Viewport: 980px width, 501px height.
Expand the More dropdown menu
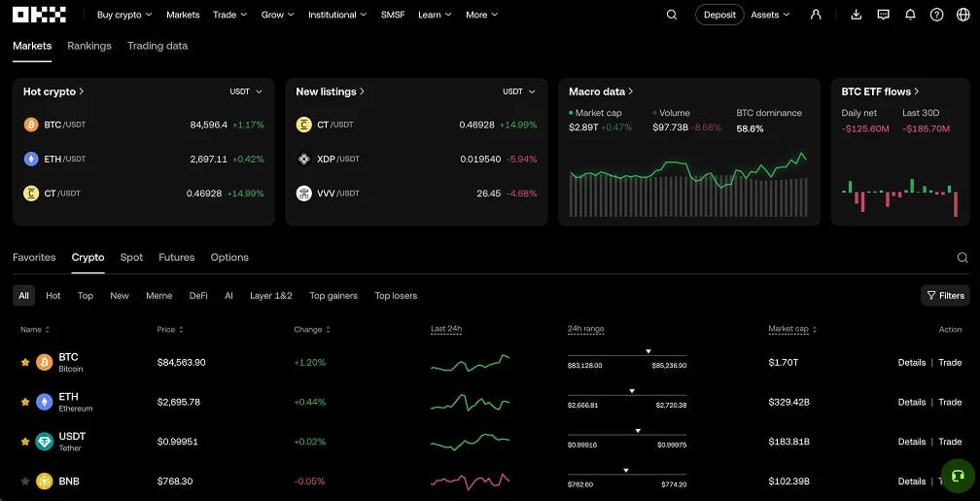(482, 15)
